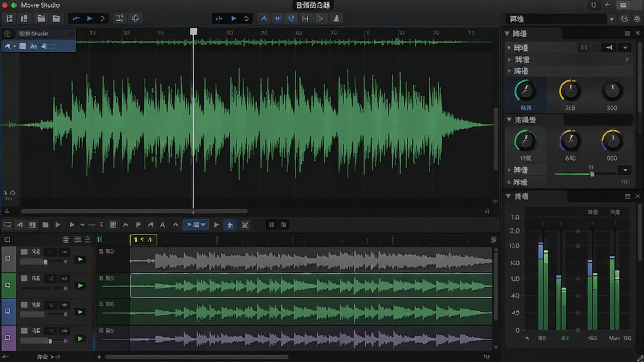Click the knob labeled 200
Viewport: 644px width, 362px height.
point(612,90)
